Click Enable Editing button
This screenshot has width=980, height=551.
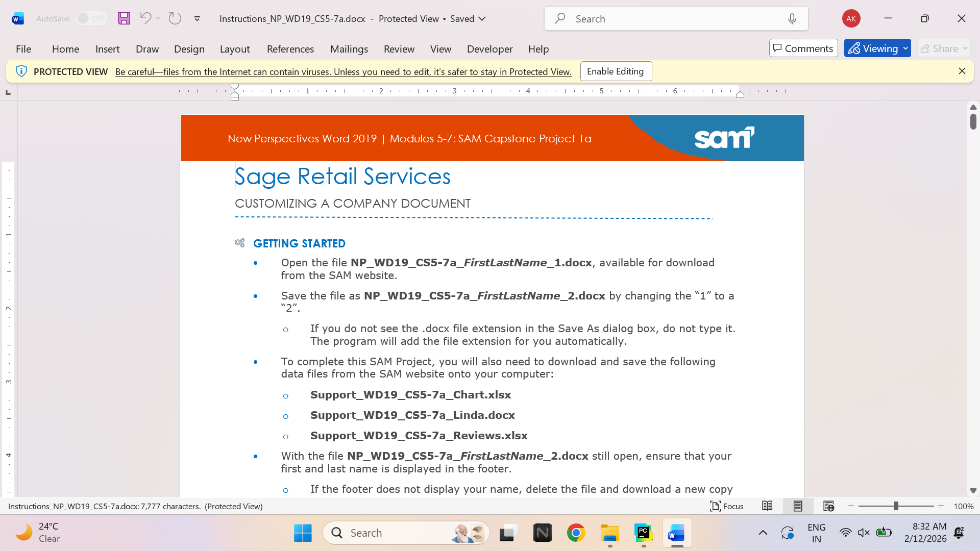click(x=616, y=71)
